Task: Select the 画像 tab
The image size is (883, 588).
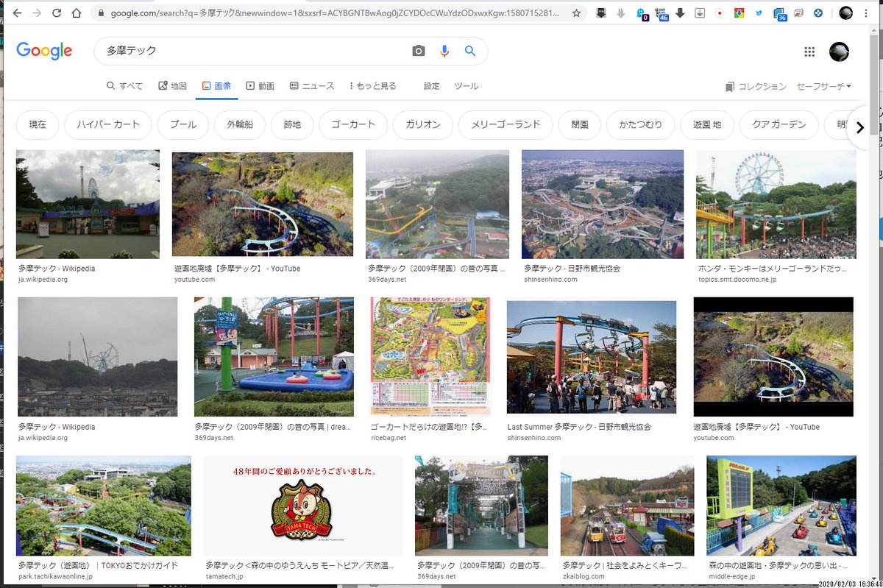Action: (x=216, y=86)
